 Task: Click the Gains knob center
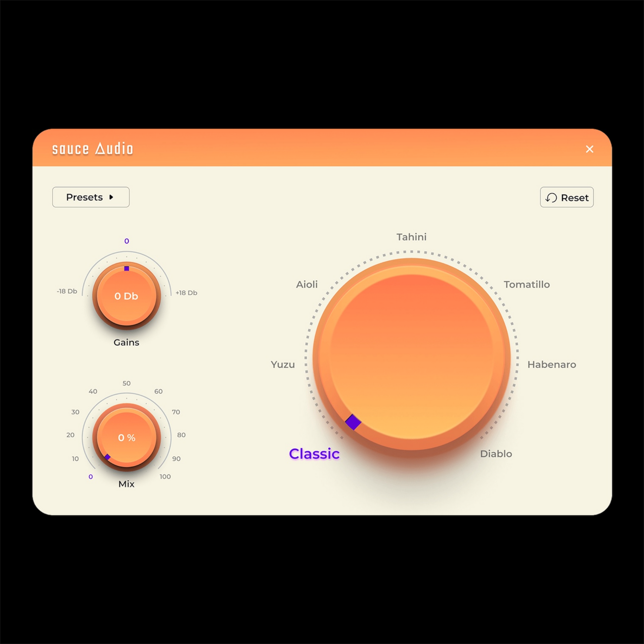(126, 296)
